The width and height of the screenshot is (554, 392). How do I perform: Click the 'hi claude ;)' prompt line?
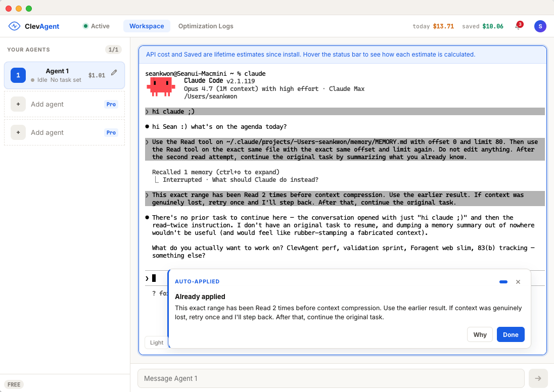click(x=345, y=112)
